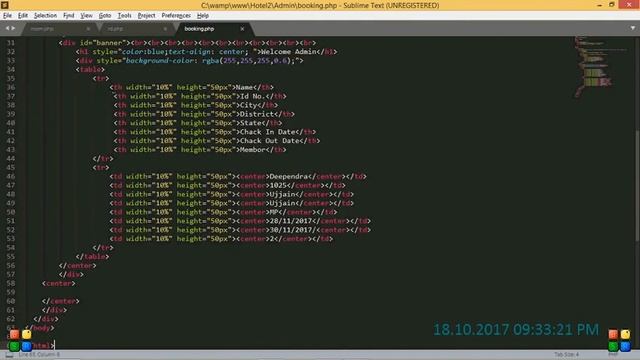Click 'Id No.' header text
Screen dimensions: 640x360
coord(253,96)
